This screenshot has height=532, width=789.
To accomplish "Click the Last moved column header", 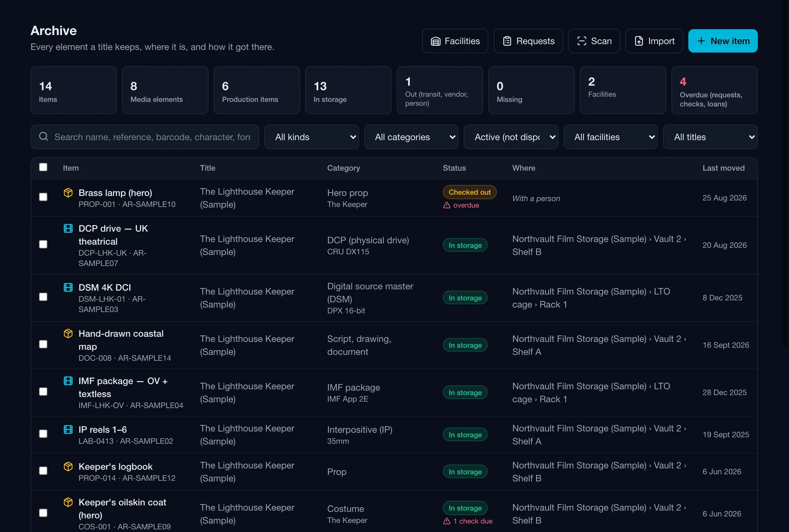I will click(723, 168).
